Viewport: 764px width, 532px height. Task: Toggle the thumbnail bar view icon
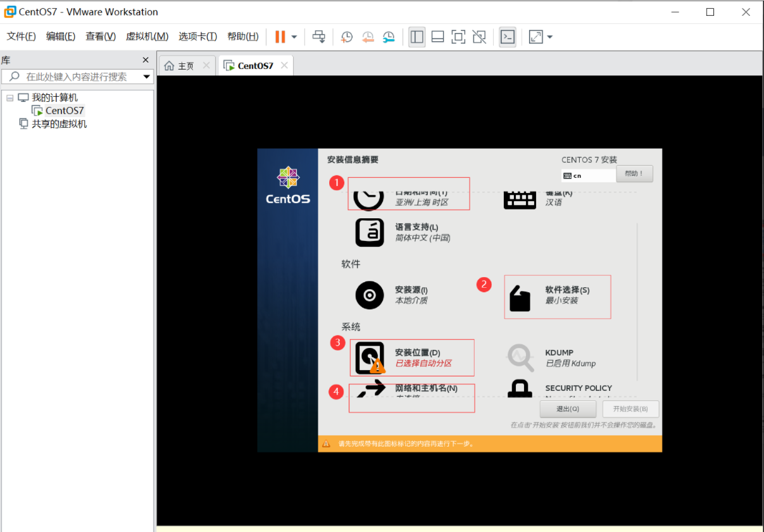[437, 37]
